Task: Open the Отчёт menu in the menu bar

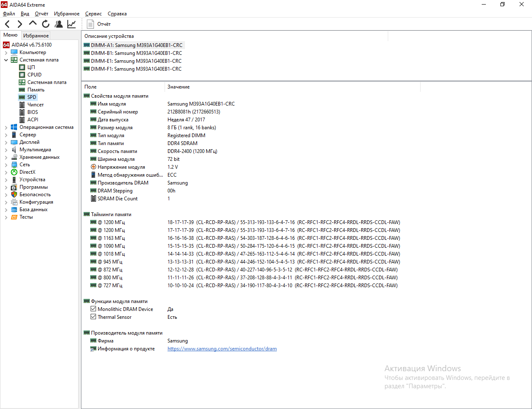Action: 42,14
